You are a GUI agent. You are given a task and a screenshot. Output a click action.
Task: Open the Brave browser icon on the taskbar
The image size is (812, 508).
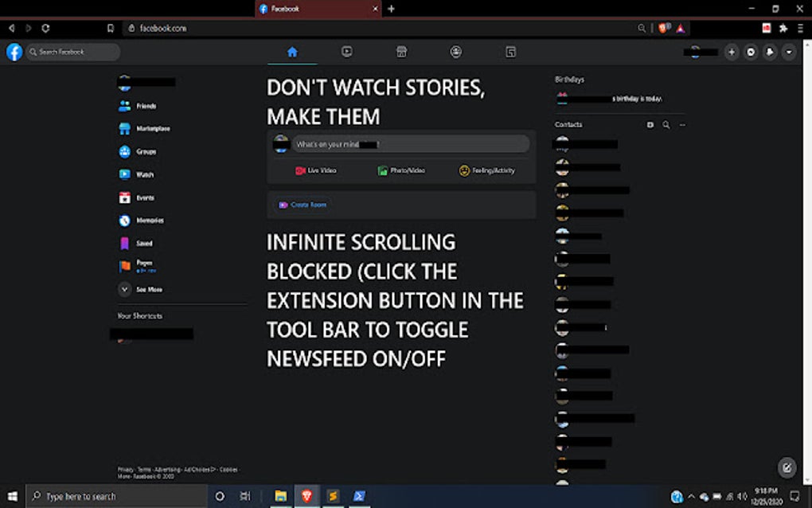(306, 496)
